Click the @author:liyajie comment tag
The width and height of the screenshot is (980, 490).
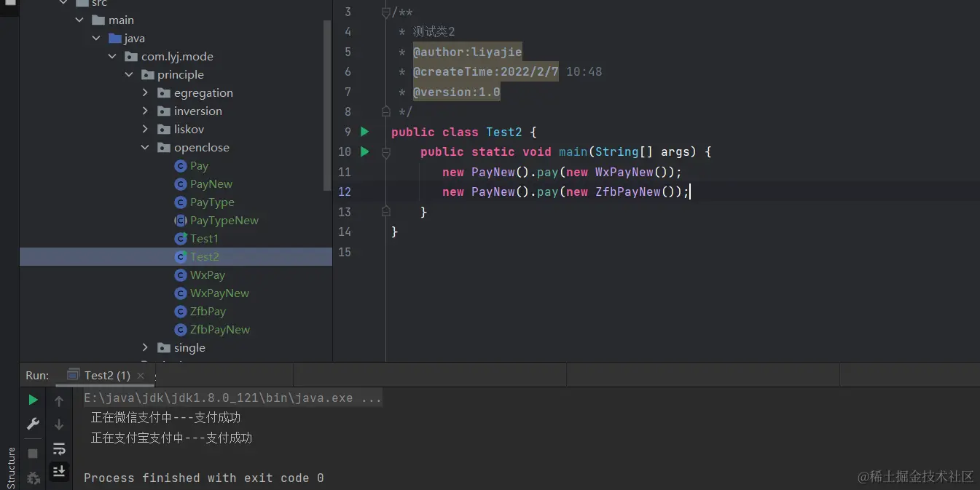point(468,52)
